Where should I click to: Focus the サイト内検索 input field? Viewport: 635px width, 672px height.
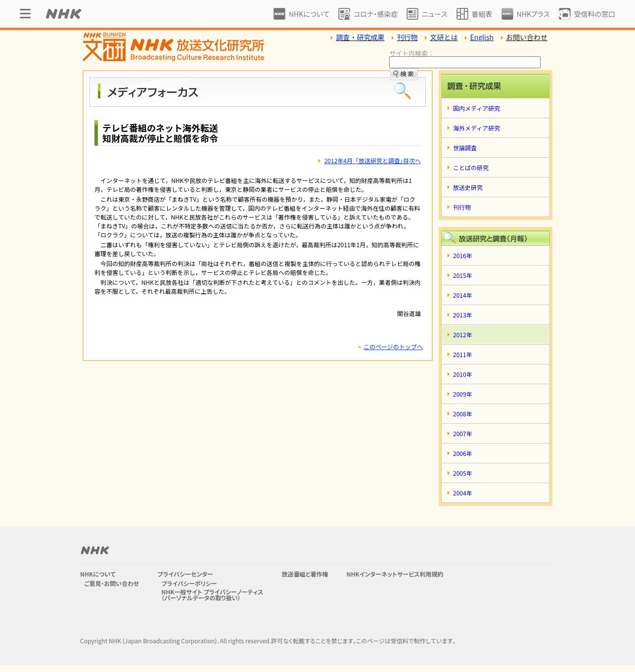[465, 62]
